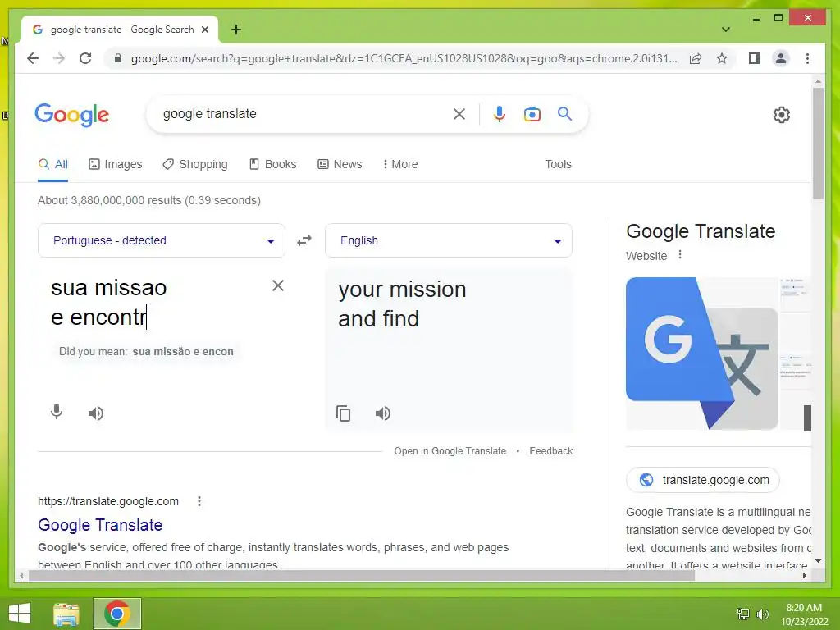
Task: Click the Google Translate logo thumbnail
Action: 702,354
